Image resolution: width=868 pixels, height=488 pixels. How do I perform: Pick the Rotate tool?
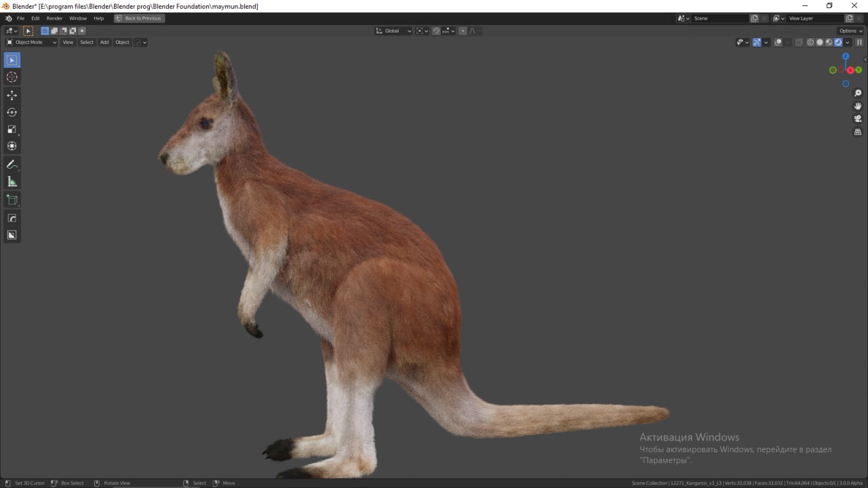click(12, 112)
